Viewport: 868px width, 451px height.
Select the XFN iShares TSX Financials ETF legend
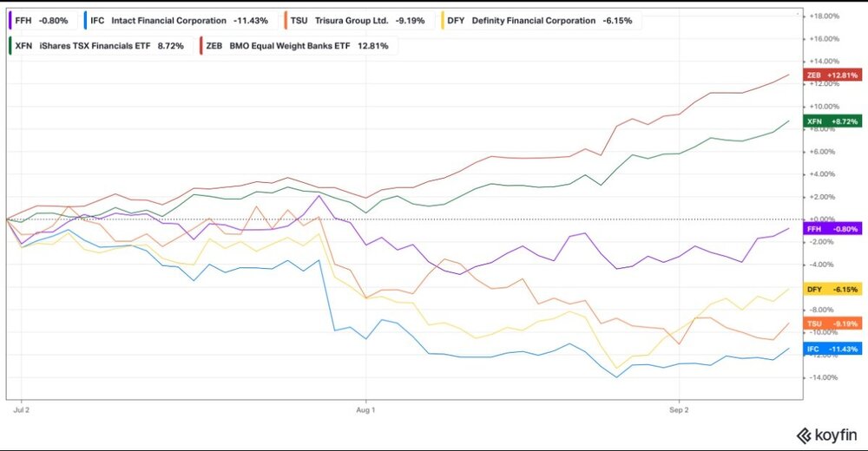(99, 45)
